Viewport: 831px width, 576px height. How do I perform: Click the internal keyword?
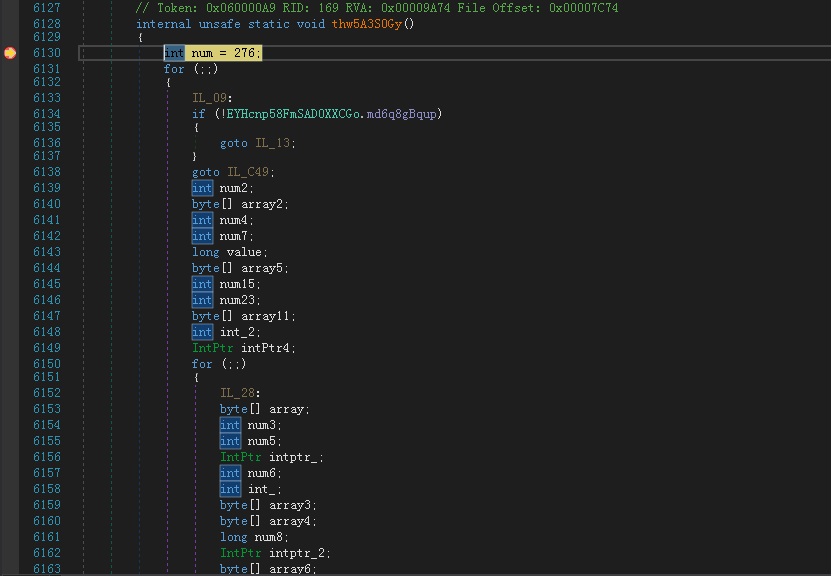click(164, 24)
